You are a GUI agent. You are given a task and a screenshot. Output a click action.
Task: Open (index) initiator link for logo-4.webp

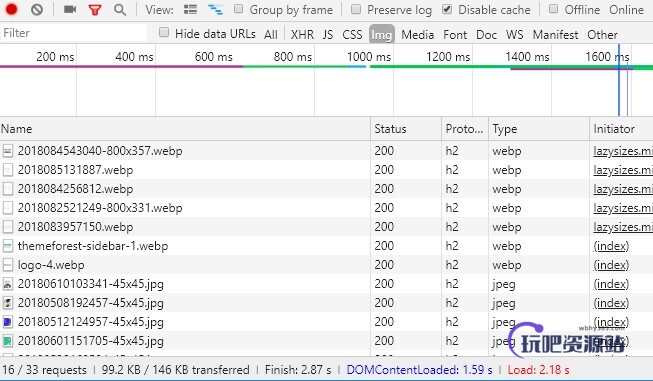point(611,265)
